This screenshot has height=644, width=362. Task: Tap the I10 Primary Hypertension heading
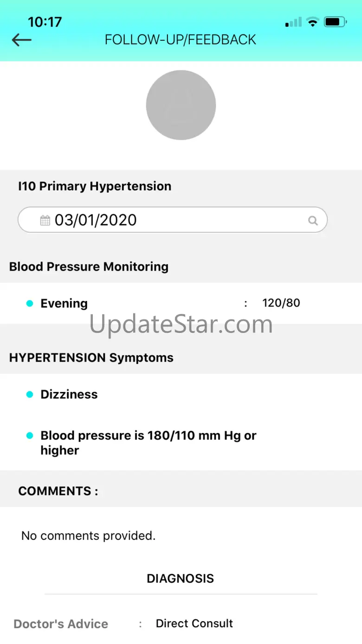coord(95,187)
